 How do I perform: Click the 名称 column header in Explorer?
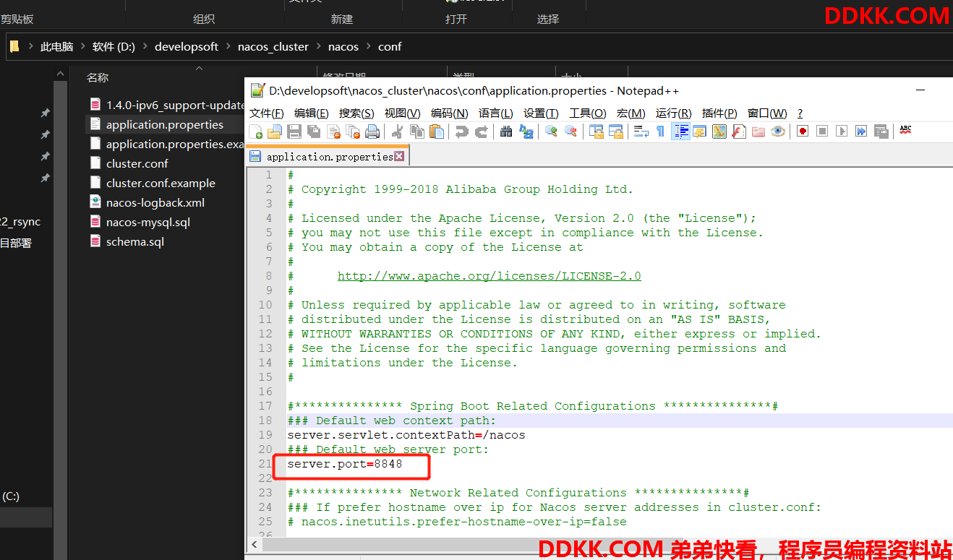[x=98, y=77]
